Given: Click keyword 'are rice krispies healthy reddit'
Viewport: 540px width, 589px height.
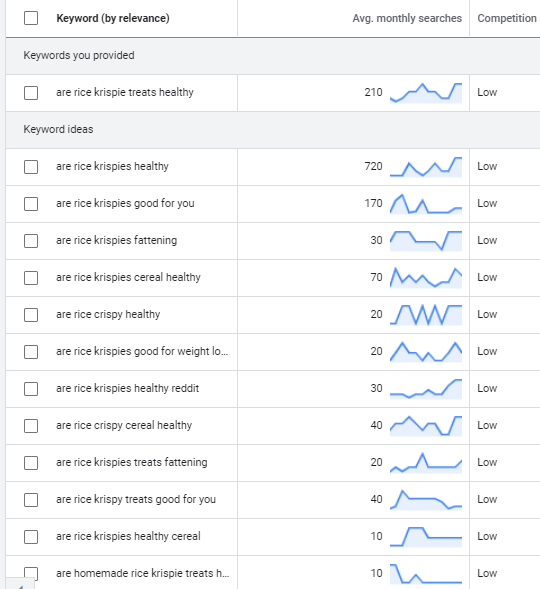Looking at the screenshot, I should coord(127,388).
